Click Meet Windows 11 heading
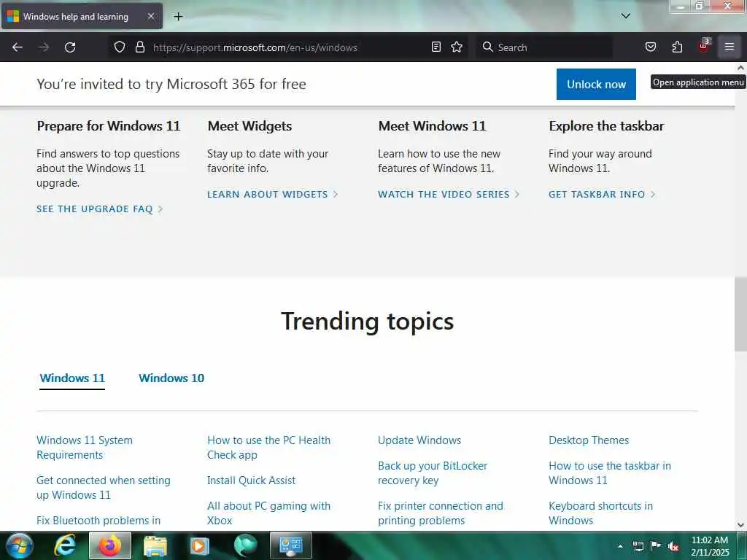The width and height of the screenshot is (747, 560). pos(432,126)
